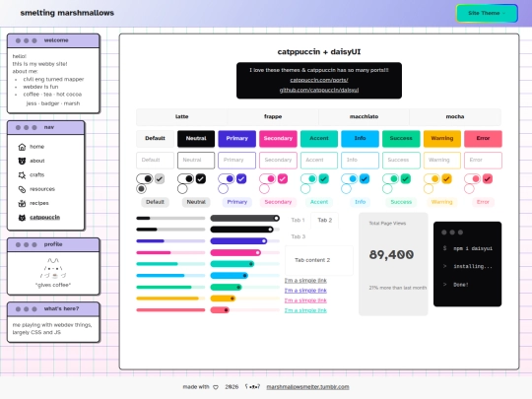
Task: Click the purple simple link
Action: pyautogui.click(x=305, y=291)
